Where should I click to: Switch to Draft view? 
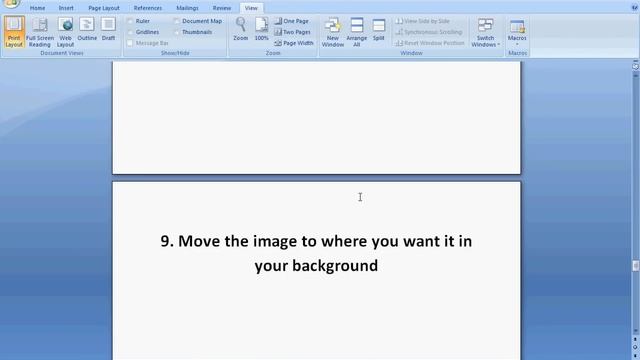(x=108, y=29)
